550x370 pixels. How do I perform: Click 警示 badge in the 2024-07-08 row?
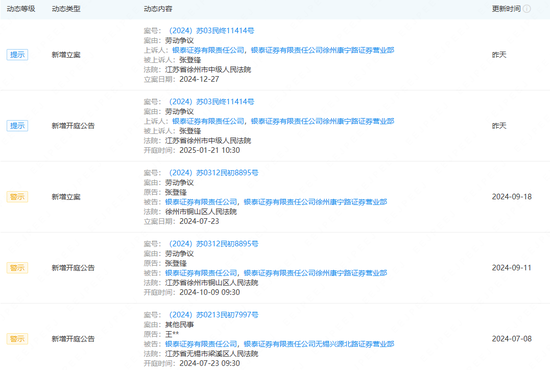(x=17, y=339)
